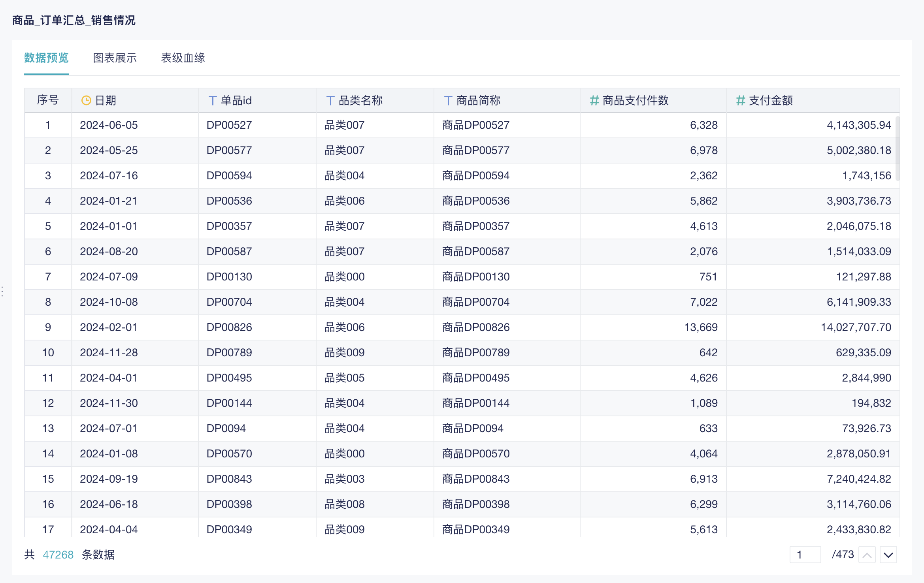
Task: Click the 序号 column header
Action: pos(48,100)
